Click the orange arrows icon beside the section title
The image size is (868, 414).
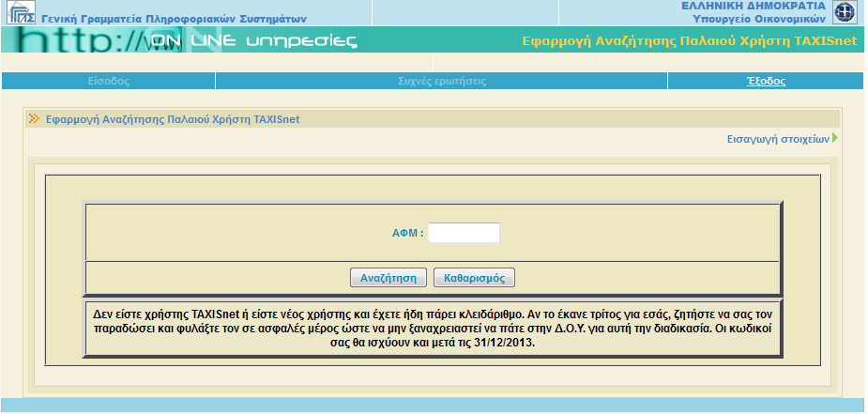point(35,118)
